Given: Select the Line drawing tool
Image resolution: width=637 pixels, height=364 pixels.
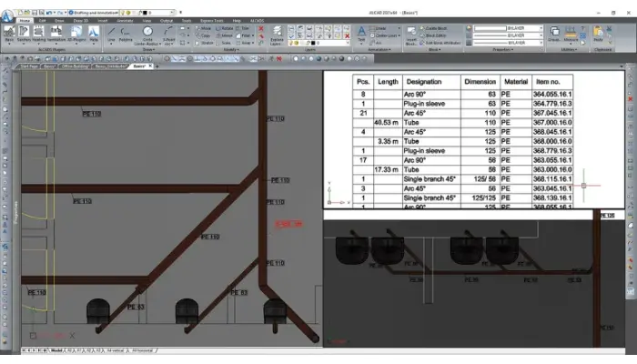Looking at the screenshot, I should point(111,35).
